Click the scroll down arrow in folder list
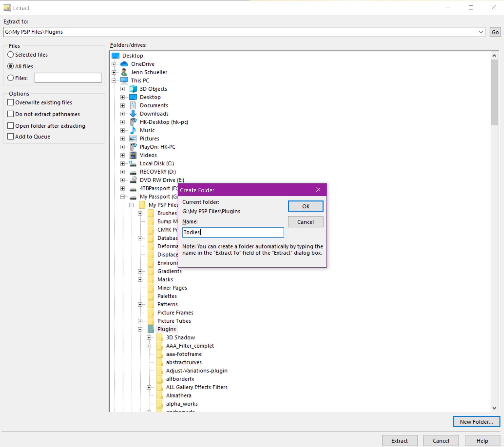The width and height of the screenshot is (504, 447). click(x=494, y=408)
